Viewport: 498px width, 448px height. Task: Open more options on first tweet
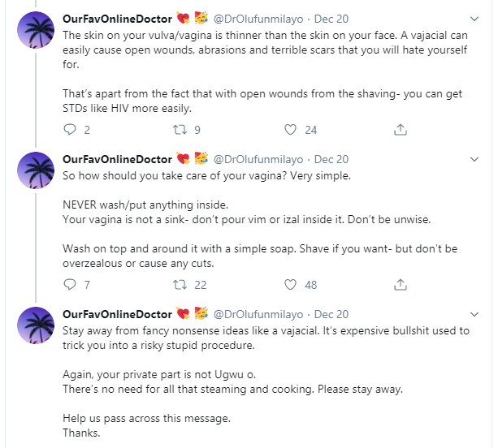point(475,18)
